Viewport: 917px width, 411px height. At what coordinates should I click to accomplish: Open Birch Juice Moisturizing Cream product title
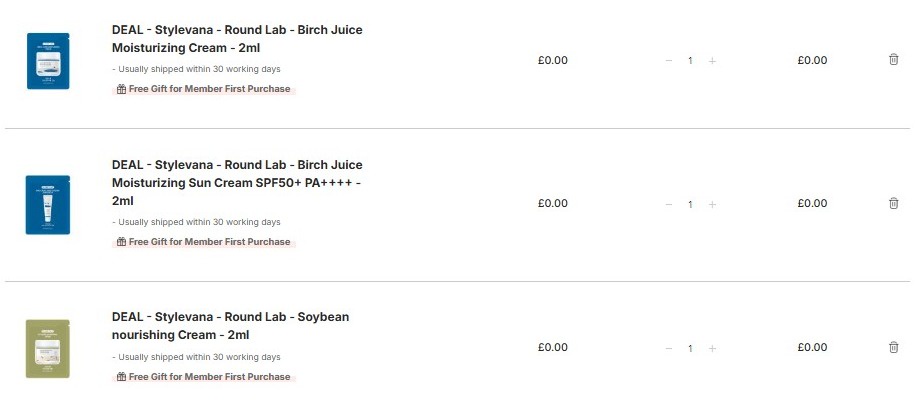237,39
